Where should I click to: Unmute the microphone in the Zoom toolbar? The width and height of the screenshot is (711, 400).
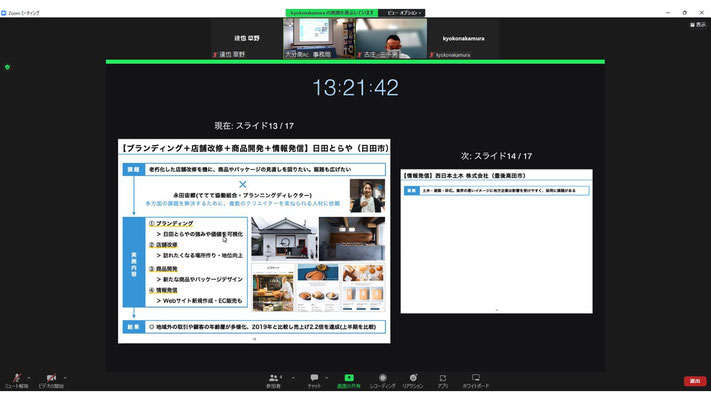tap(16, 380)
